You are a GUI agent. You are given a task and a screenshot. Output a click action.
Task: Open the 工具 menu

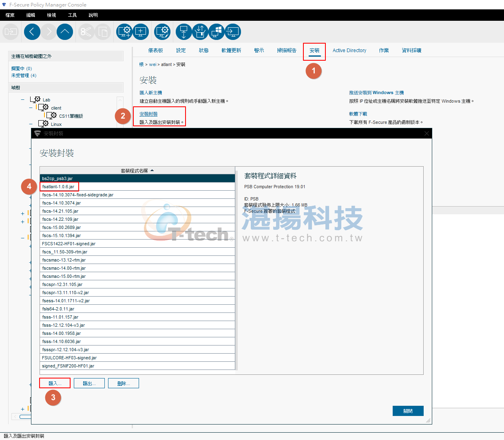72,15
